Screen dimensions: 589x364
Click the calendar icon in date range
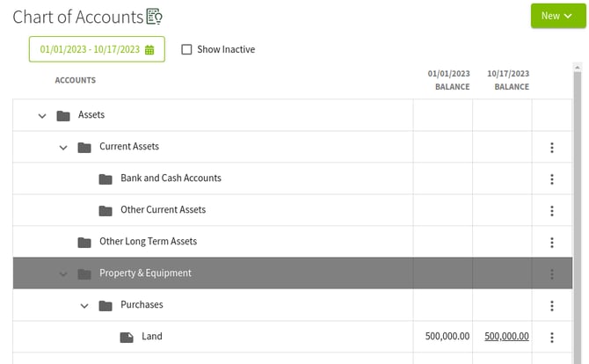pos(149,50)
